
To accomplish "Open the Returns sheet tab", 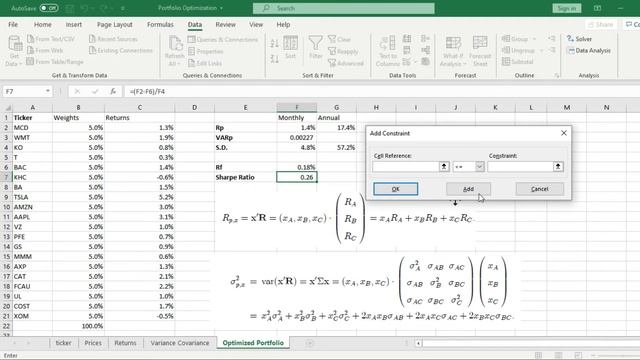I will 125,343.
